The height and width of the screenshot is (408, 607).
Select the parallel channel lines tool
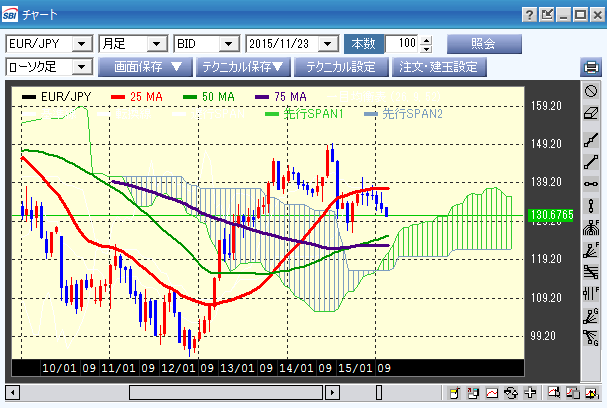591,272
